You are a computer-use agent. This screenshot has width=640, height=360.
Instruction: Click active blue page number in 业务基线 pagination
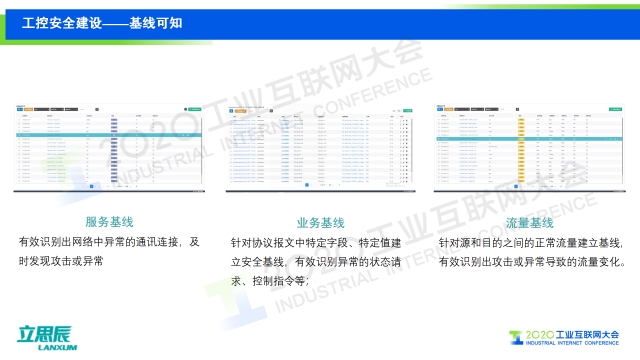click(x=307, y=185)
